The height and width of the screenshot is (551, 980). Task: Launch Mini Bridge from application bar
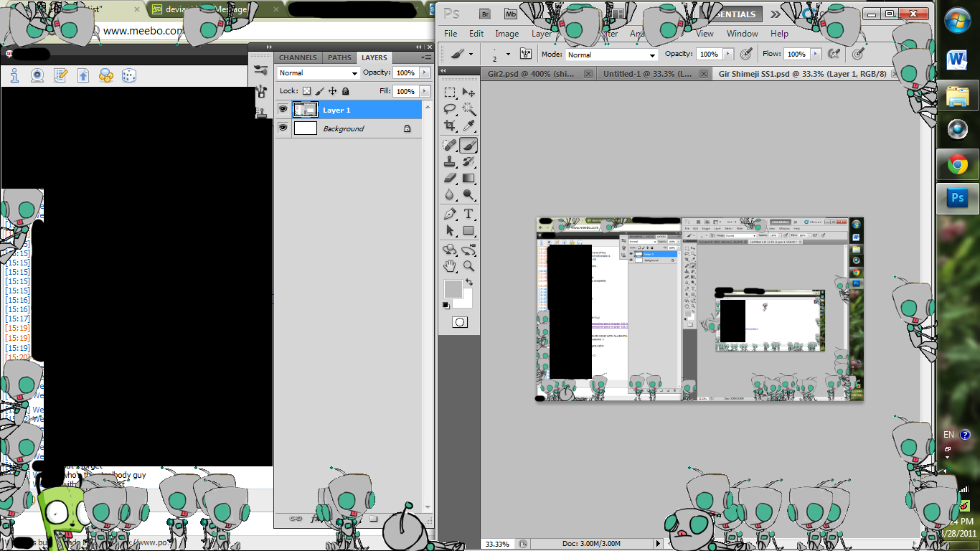[x=511, y=14]
